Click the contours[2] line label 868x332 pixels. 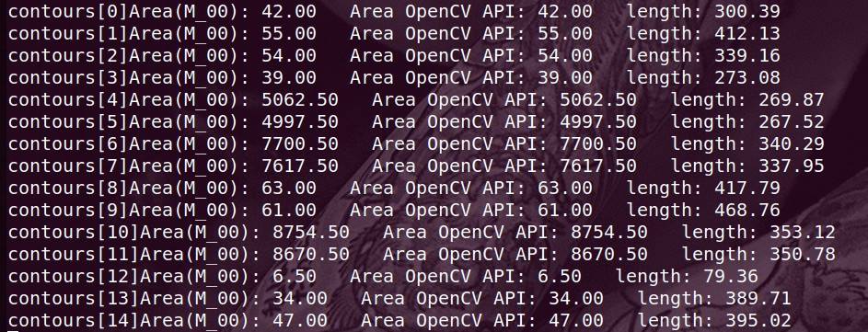click(129, 55)
